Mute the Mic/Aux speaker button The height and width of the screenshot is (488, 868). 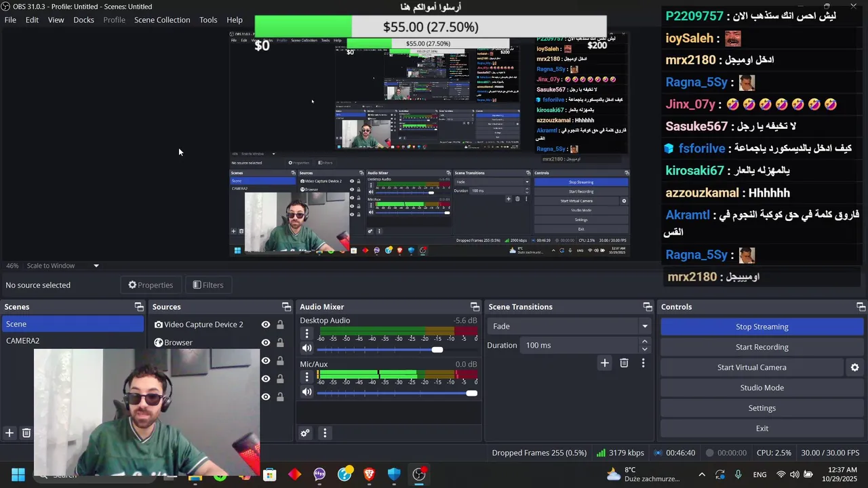[x=307, y=392]
